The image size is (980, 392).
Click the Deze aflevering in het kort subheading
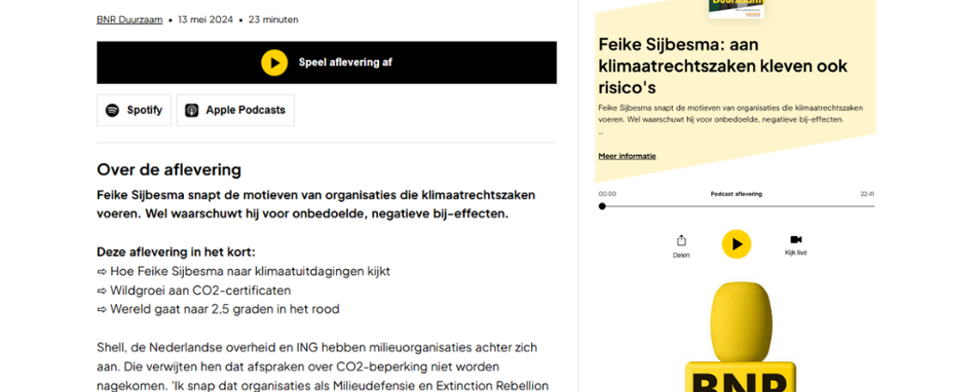[x=175, y=252]
